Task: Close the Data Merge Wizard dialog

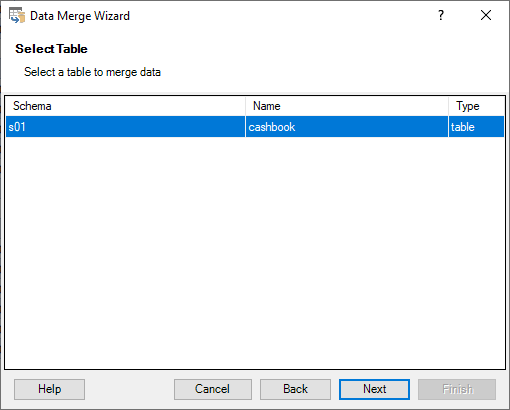Action: (486, 15)
